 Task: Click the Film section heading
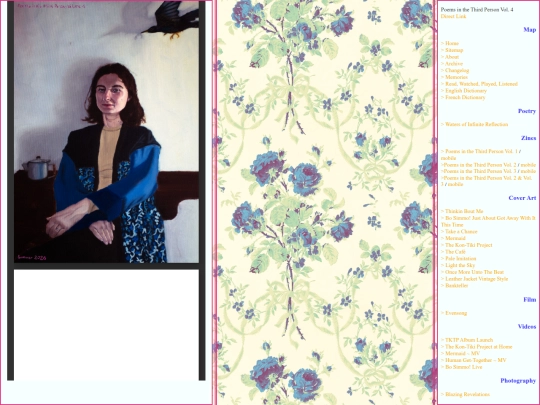click(530, 300)
